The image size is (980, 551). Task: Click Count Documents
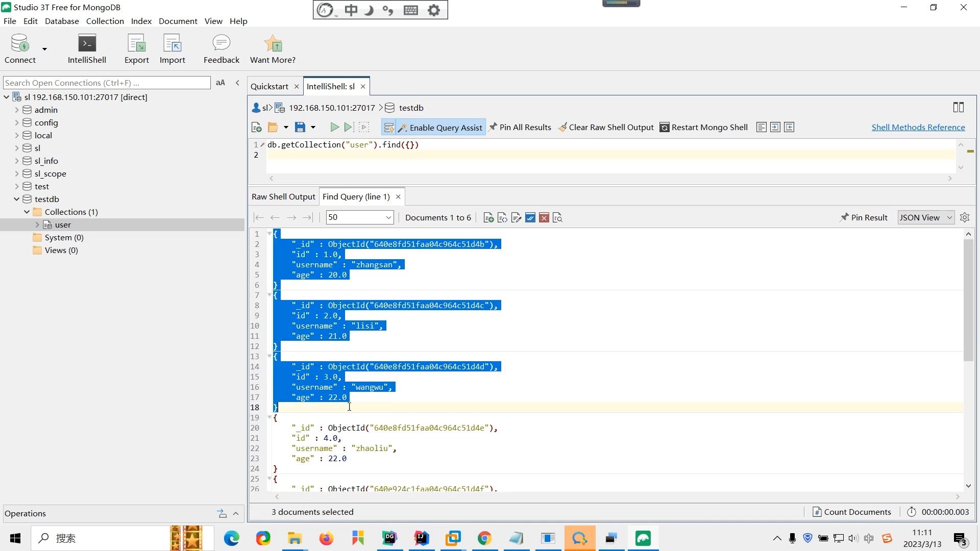point(852,512)
